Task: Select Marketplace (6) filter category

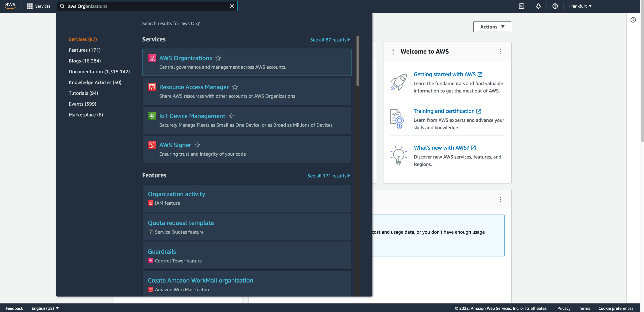Action: (86, 115)
